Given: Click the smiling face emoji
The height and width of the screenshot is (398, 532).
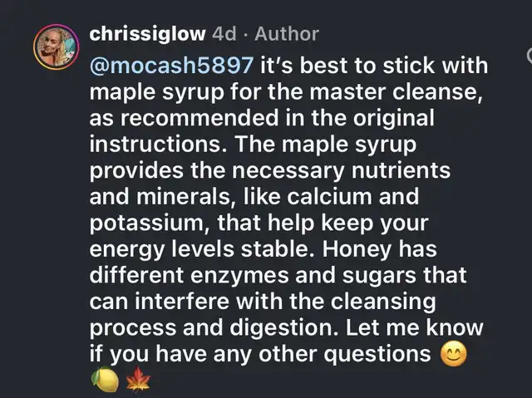Looking at the screenshot, I should [453, 354].
